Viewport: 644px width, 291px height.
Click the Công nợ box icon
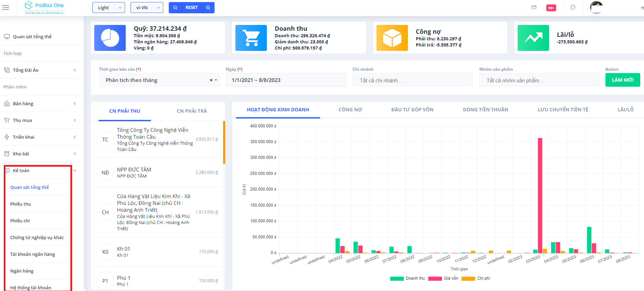pos(392,38)
